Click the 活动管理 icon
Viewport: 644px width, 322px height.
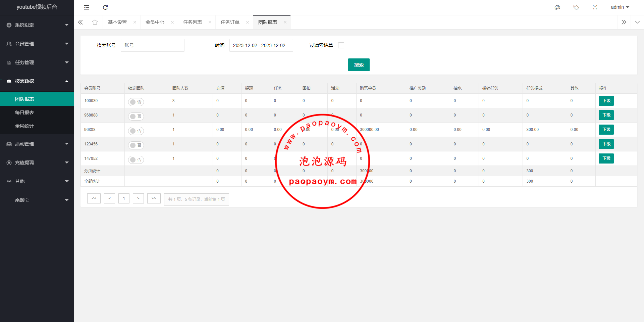click(9, 144)
